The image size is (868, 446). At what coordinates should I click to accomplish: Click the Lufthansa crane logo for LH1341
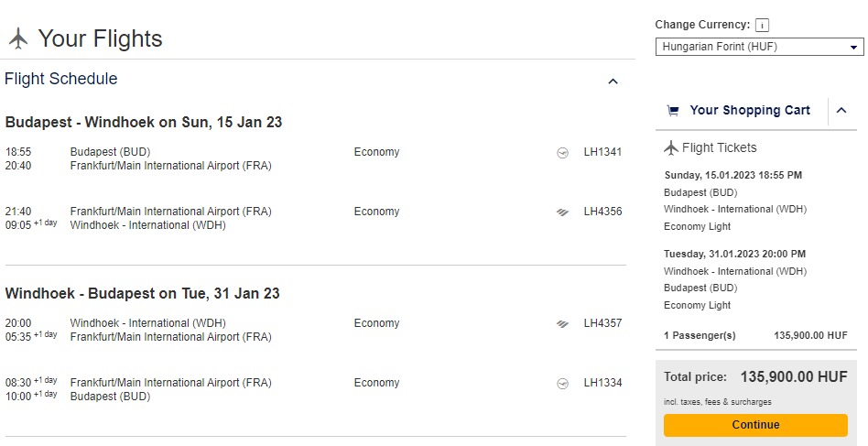click(562, 153)
